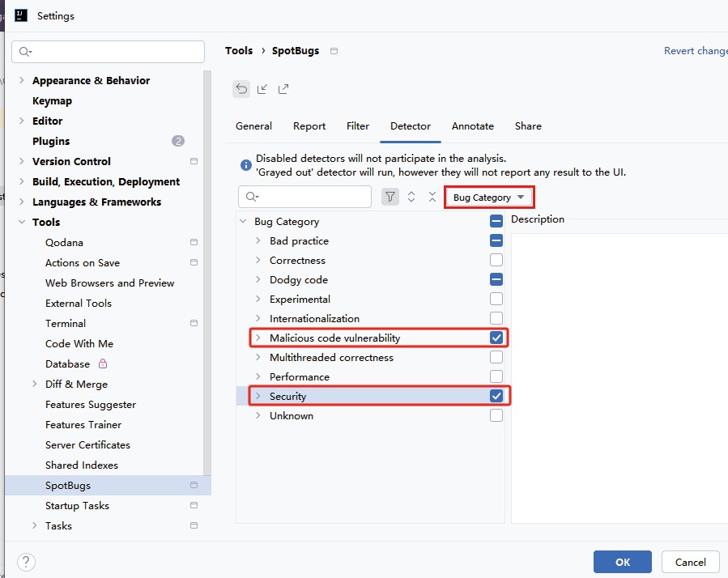Viewport: 728px width, 578px height.
Task: Toggle the root Bug Category checkbox
Action: pyautogui.click(x=496, y=221)
